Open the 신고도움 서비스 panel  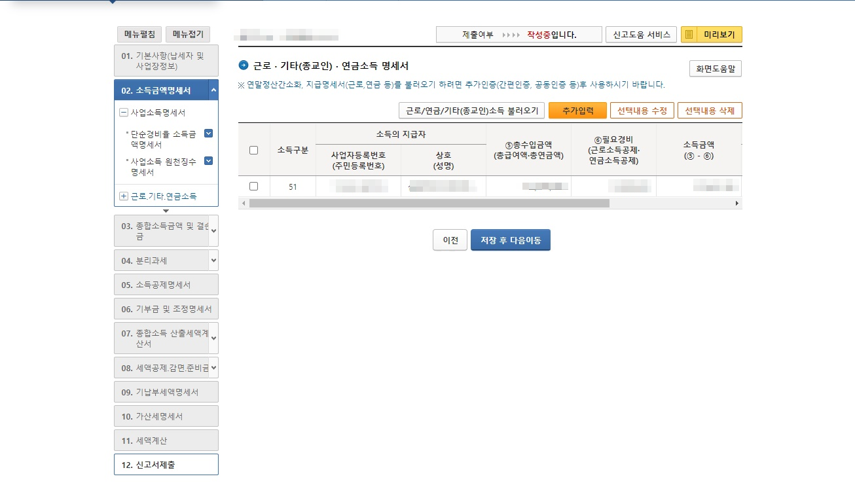(x=641, y=33)
